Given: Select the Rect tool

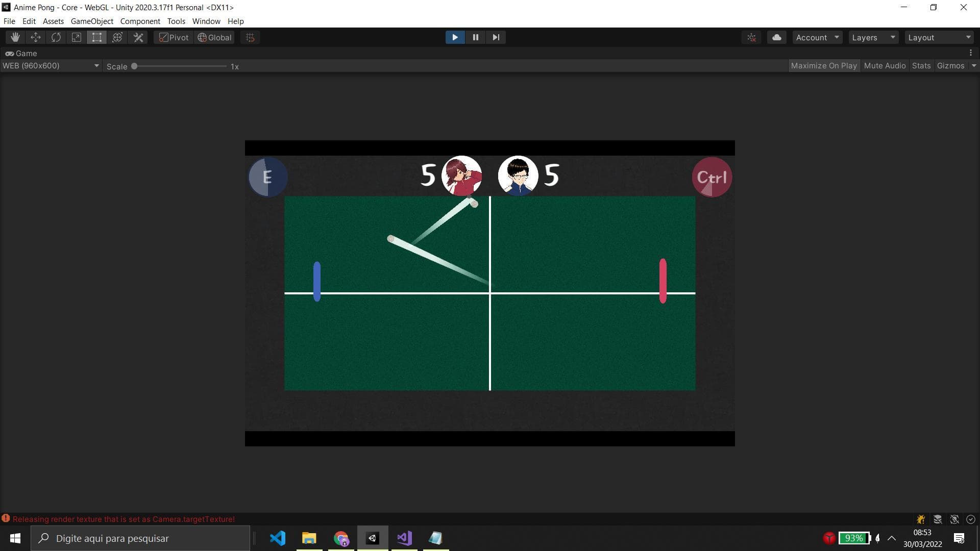Looking at the screenshot, I should [97, 37].
